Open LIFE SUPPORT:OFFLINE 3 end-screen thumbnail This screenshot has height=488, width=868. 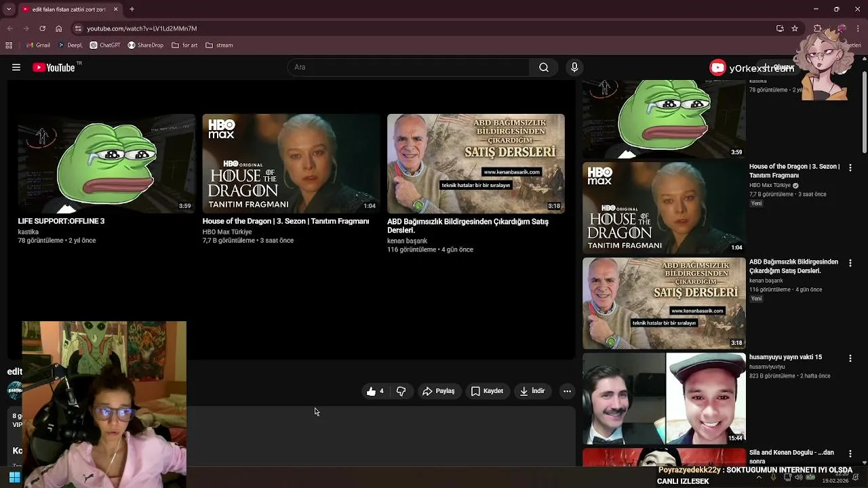pyautogui.click(x=106, y=163)
